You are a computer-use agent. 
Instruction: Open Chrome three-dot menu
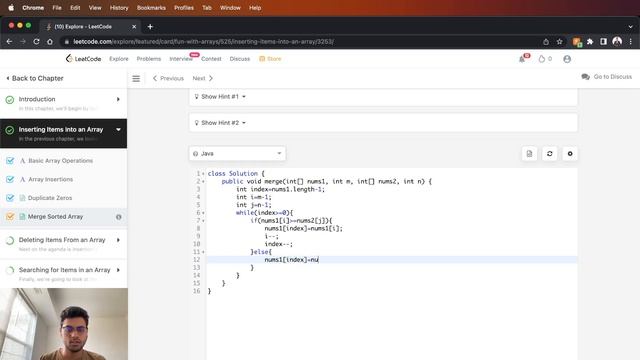coord(631,42)
